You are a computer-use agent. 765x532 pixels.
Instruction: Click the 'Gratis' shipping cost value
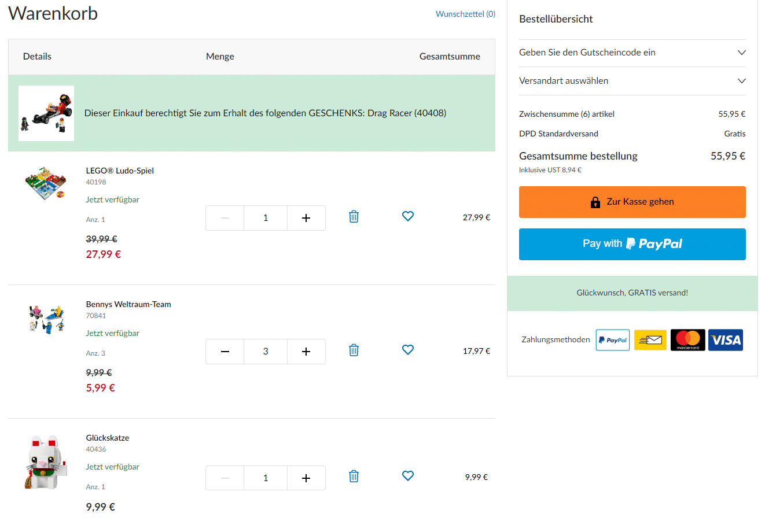click(735, 134)
